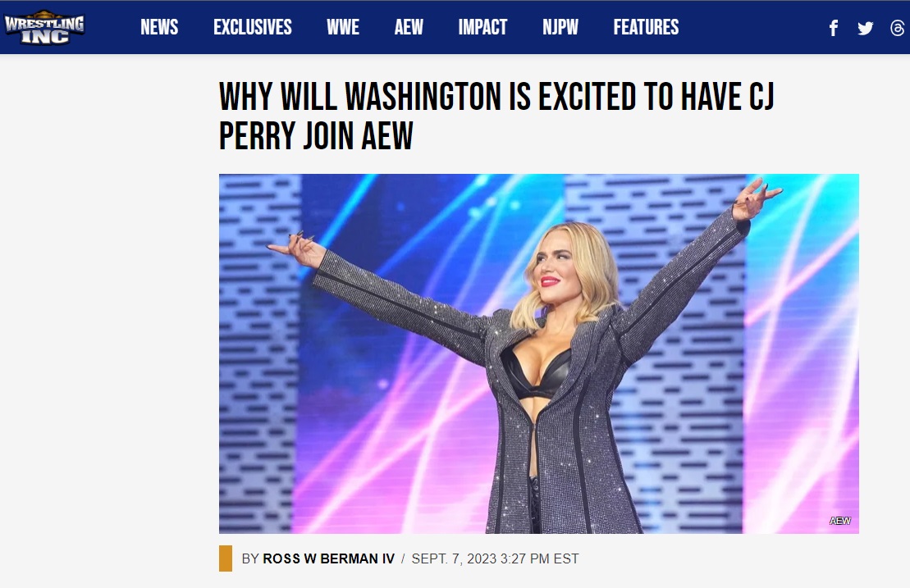
Task: Click the 3:27 PM EST time text
Action: point(540,558)
